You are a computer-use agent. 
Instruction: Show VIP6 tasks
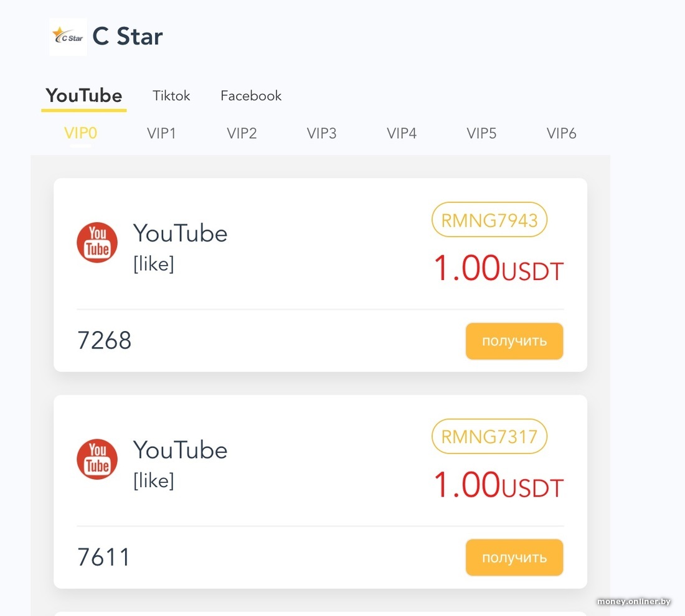click(x=561, y=133)
